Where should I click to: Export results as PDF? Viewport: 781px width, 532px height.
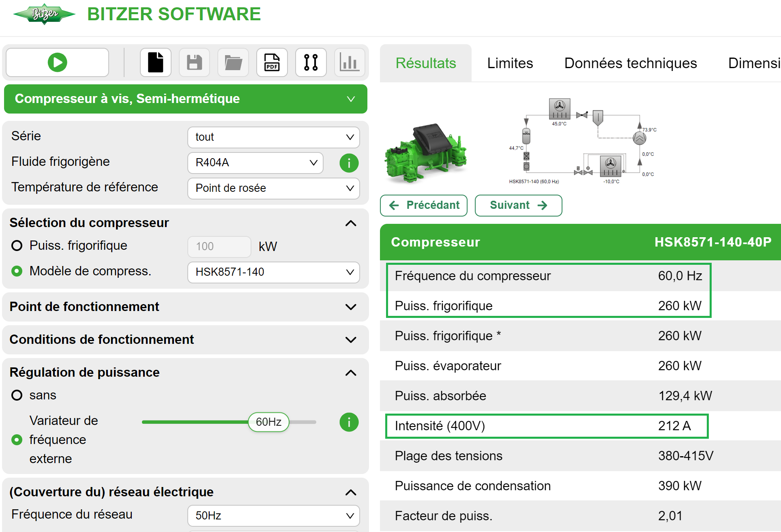click(272, 62)
